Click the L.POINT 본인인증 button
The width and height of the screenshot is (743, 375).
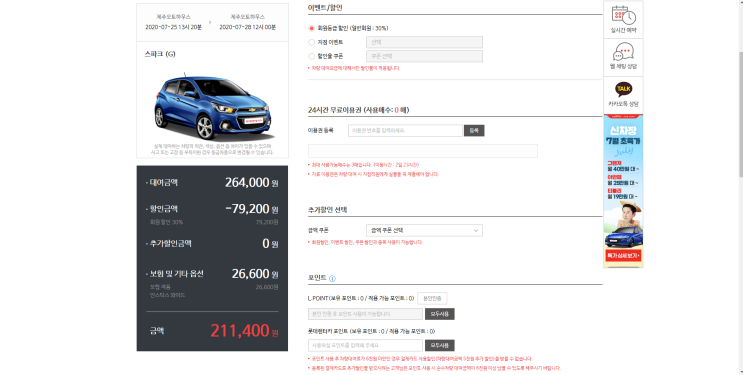coord(432,298)
